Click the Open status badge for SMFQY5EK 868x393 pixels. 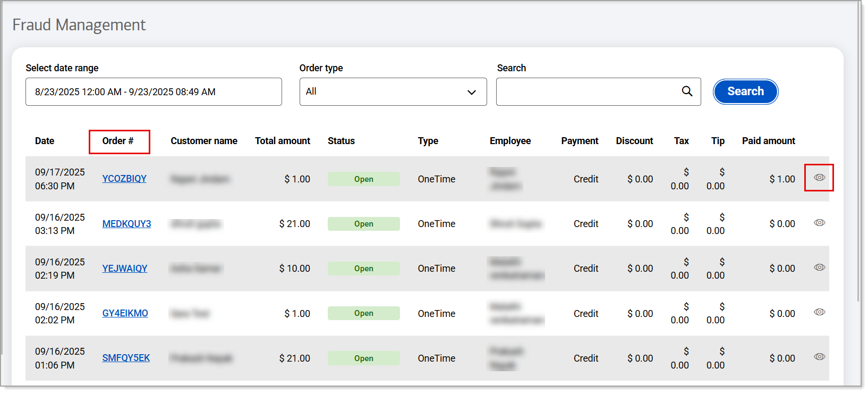pos(364,358)
